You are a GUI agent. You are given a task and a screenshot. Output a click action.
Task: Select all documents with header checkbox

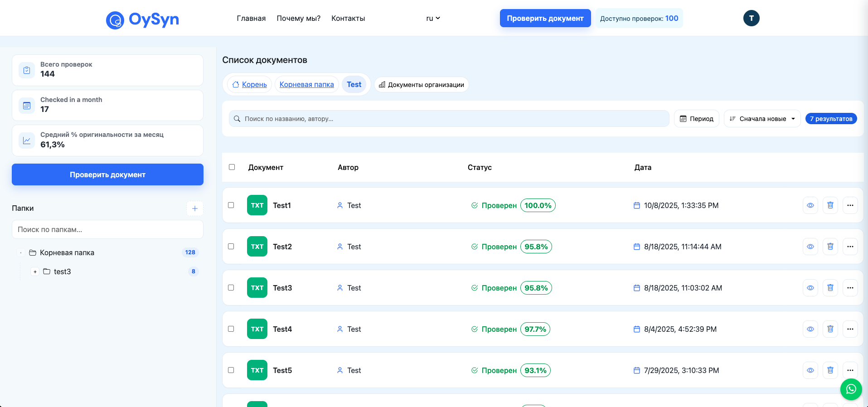tap(232, 167)
